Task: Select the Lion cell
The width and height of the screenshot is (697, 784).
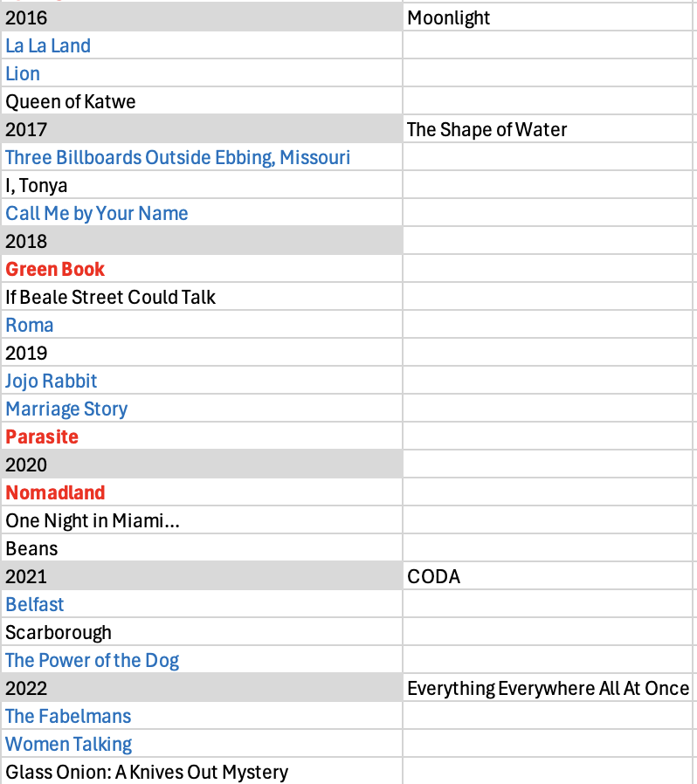Action: (23, 73)
